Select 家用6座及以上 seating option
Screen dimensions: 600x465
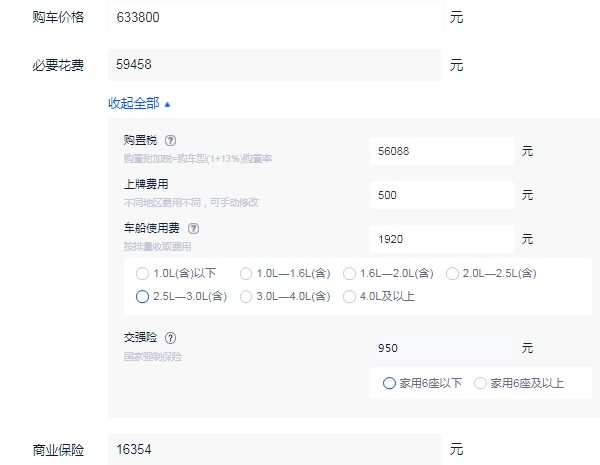[481, 383]
